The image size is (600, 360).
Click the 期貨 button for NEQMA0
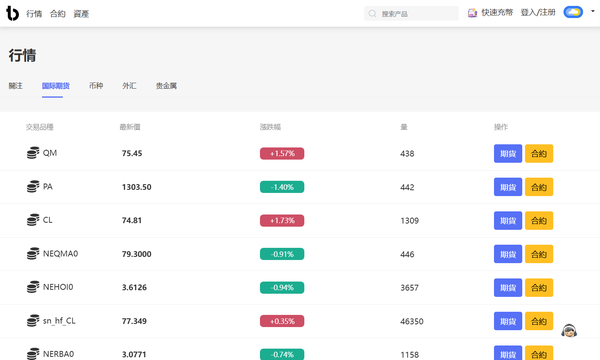coord(508,254)
